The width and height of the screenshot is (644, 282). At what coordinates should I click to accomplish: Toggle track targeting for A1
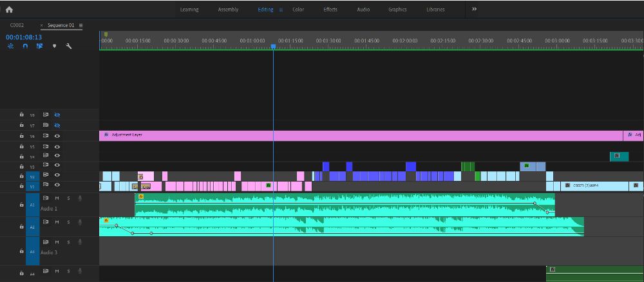click(x=32, y=204)
